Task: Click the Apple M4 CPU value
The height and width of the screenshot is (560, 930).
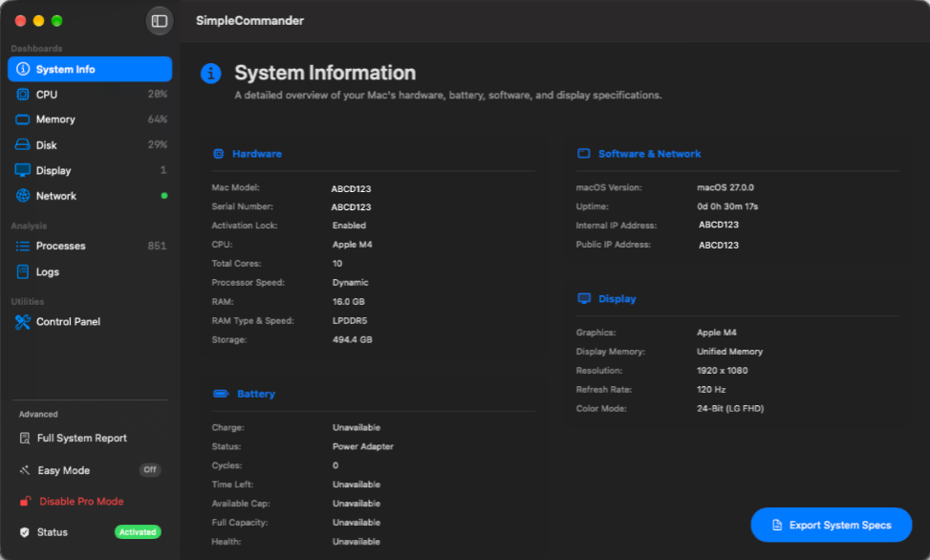Action: (x=353, y=245)
